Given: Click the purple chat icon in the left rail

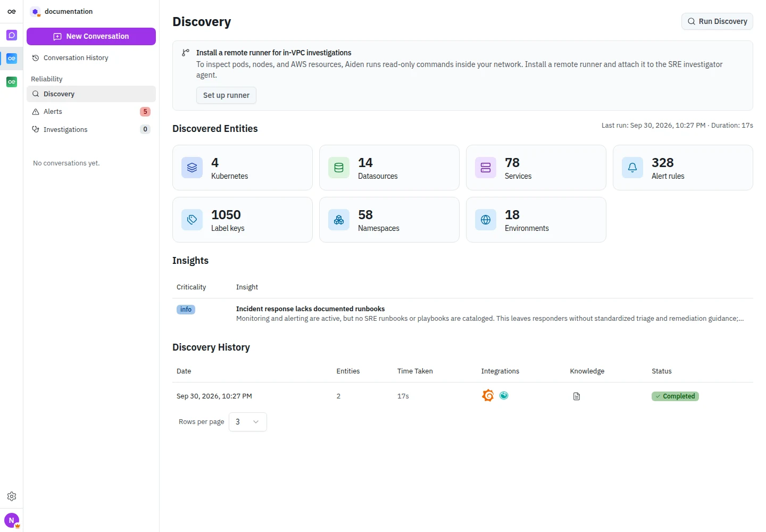Looking at the screenshot, I should coord(12,35).
